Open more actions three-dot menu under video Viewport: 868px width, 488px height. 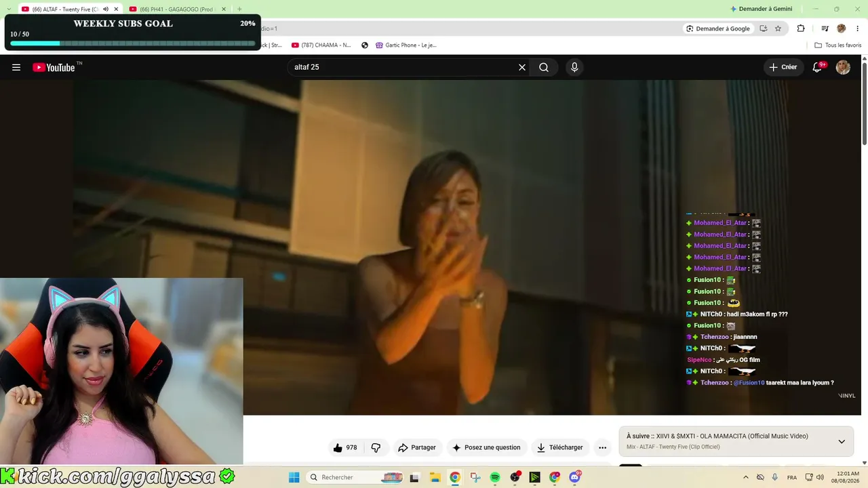[x=602, y=447]
